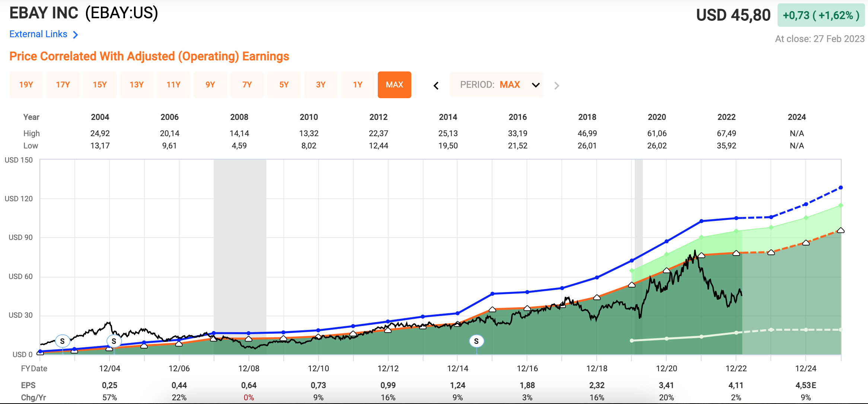This screenshot has height=404, width=868.
Task: Switch to the 1Y time range
Action: [358, 85]
